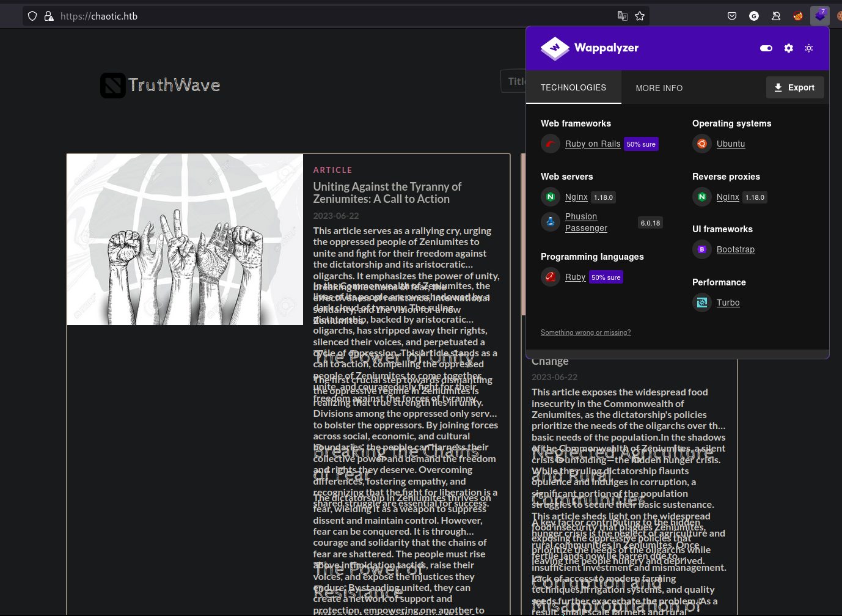Click the Bootstrap technology link
Image resolution: width=842 pixels, height=616 pixels.
pos(736,249)
